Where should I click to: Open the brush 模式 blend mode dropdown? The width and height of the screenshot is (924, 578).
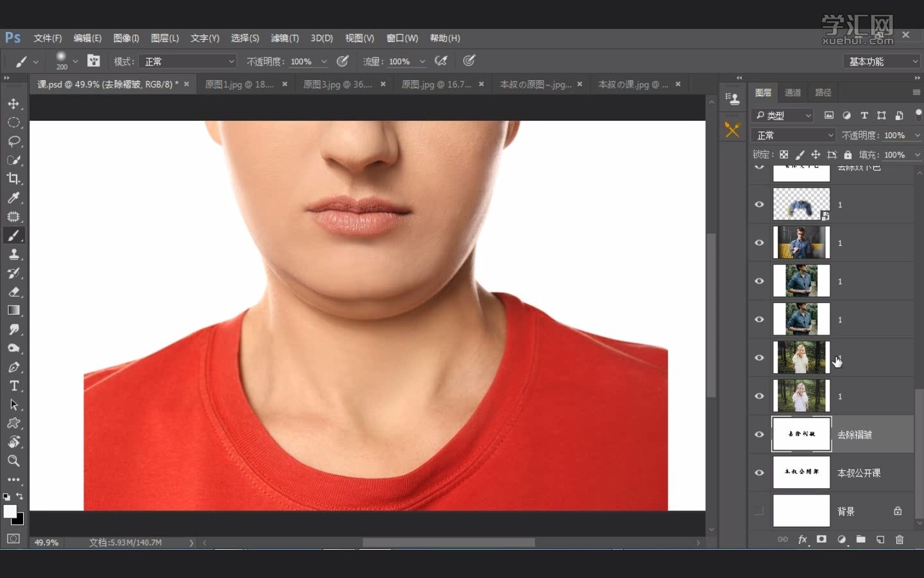coord(187,62)
